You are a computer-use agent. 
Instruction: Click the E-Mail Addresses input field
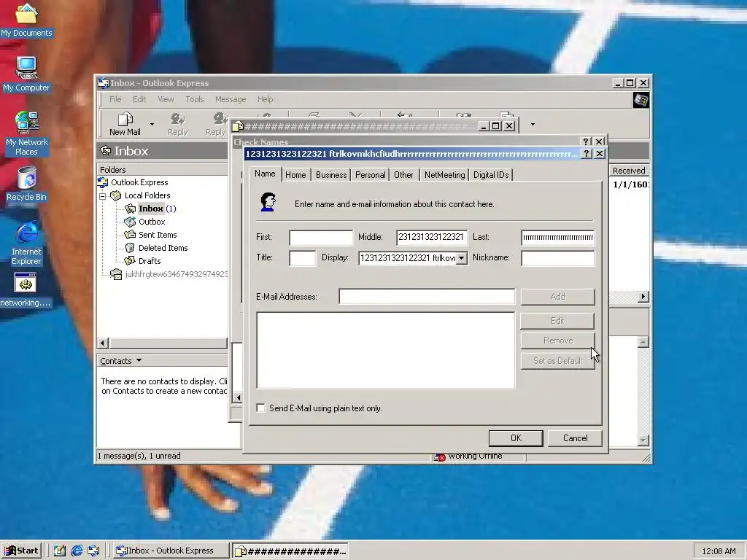tap(427, 296)
